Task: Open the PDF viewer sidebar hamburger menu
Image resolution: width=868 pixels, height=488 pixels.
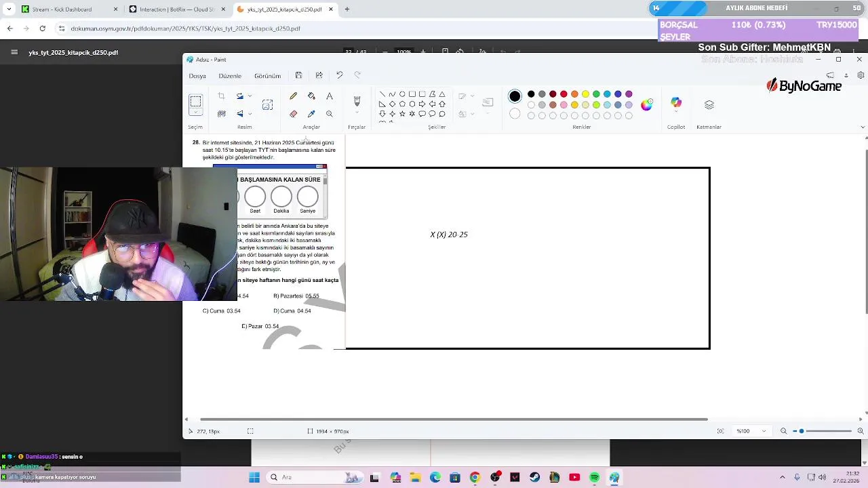Action: (x=14, y=52)
